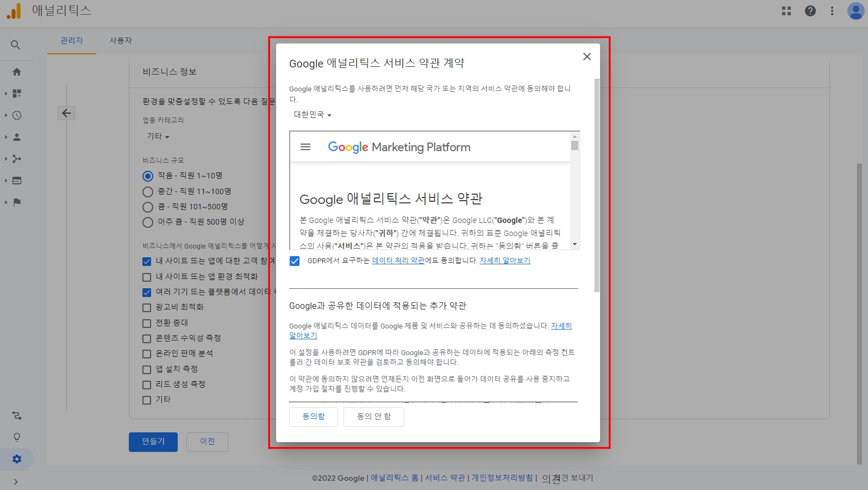Open 애널리틱스 홈 footer link

[395, 478]
